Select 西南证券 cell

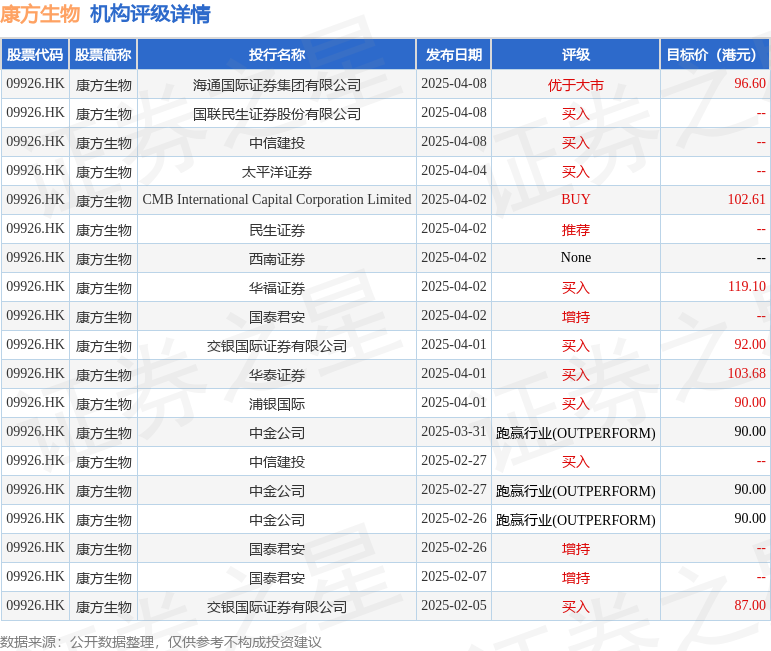(277, 259)
